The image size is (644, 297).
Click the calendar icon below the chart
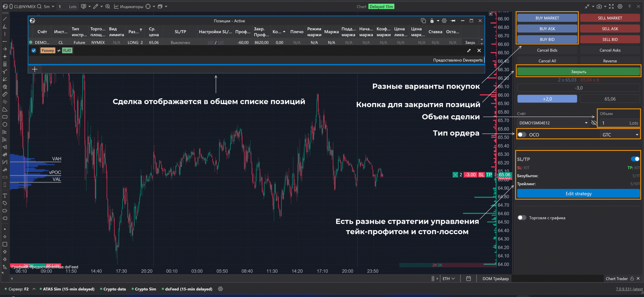(x=468, y=278)
